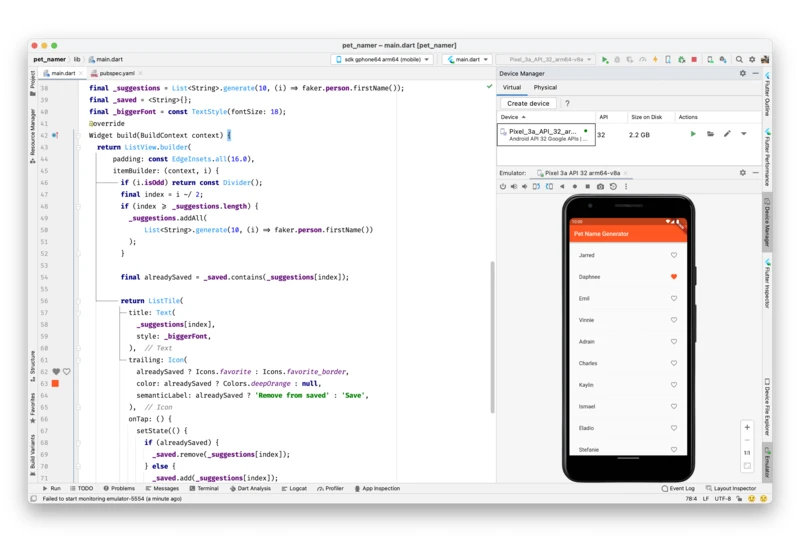Toggle favorite heart for Charles
Viewport: 800px width, 560px height.
coord(673,363)
